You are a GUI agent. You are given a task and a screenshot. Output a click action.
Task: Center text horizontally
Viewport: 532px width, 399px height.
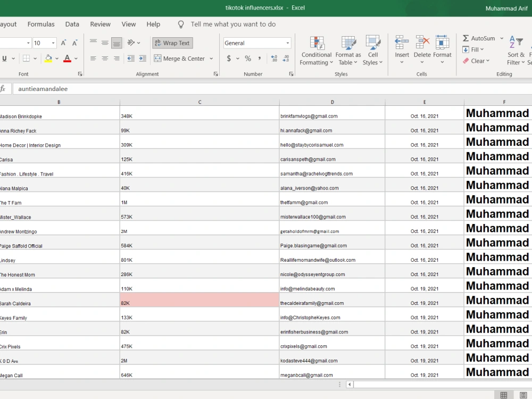tap(105, 59)
